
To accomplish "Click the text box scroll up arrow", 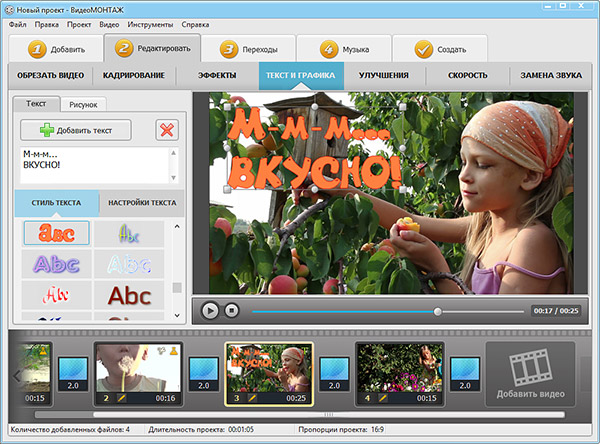I will click(173, 153).
